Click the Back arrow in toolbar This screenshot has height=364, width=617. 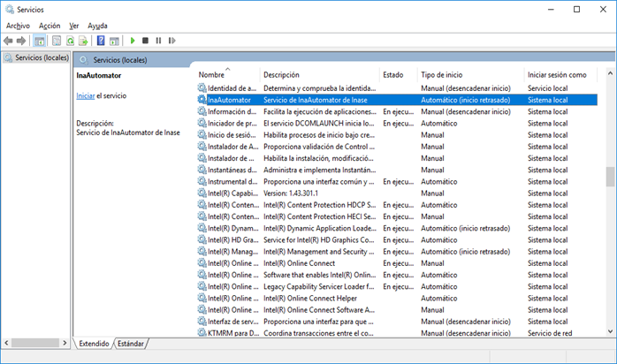(x=8, y=41)
